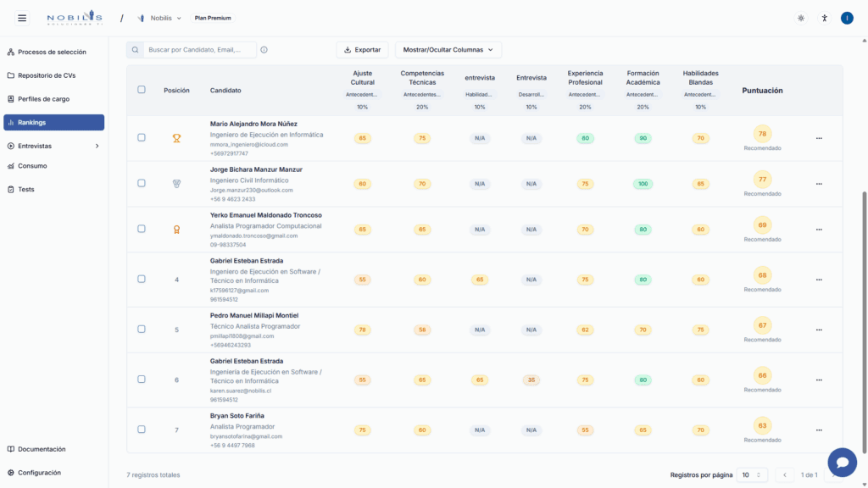The image size is (868, 488).
Task: Expand the Mostrar/Ocultar Columnas dropdown
Action: click(x=448, y=50)
